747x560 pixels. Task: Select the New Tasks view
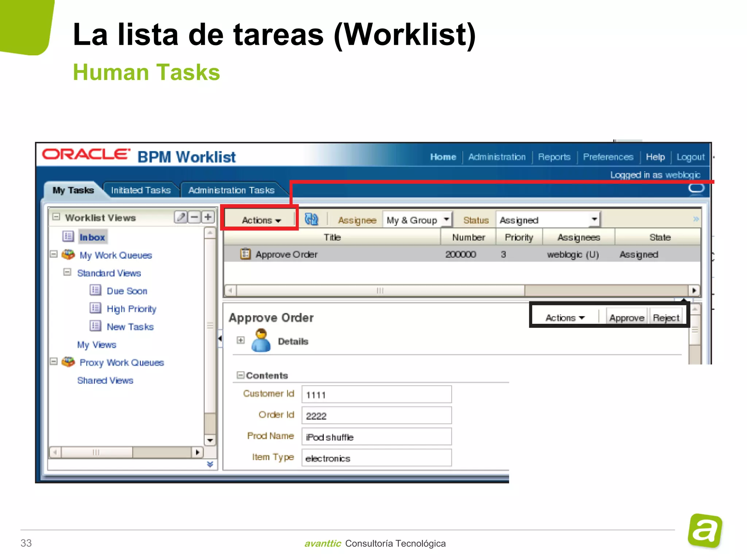point(130,327)
